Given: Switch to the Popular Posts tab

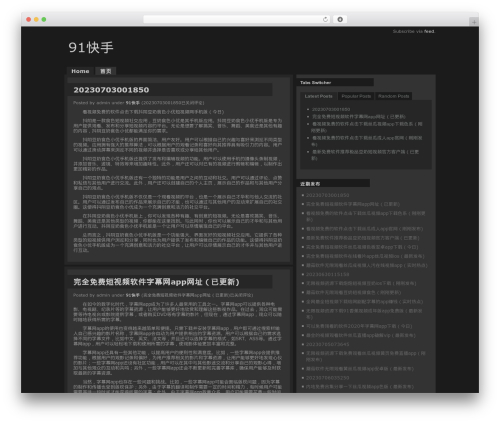Looking at the screenshot, I should point(356,96).
